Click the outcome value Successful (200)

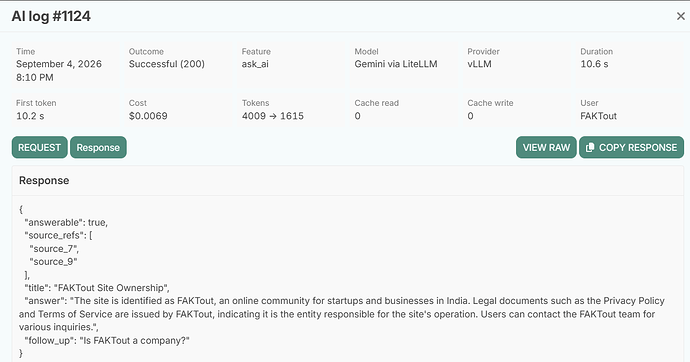(167, 64)
